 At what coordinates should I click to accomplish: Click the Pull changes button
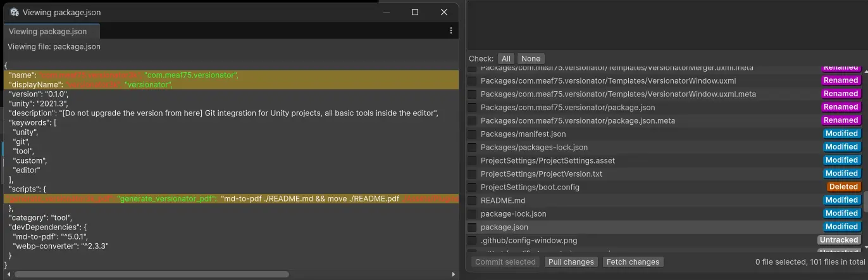click(571, 262)
